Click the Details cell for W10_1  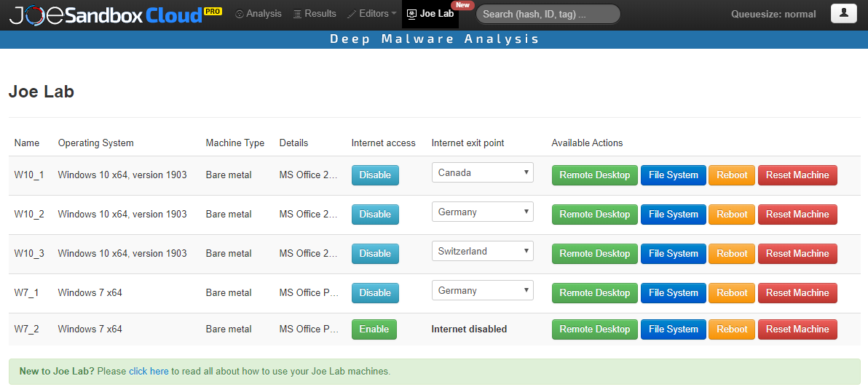(309, 175)
